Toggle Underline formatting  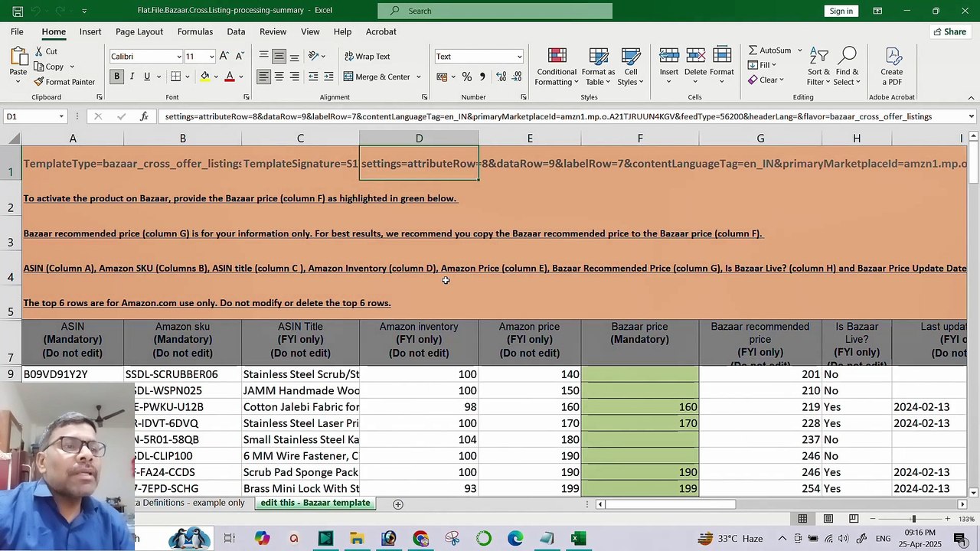pos(147,77)
